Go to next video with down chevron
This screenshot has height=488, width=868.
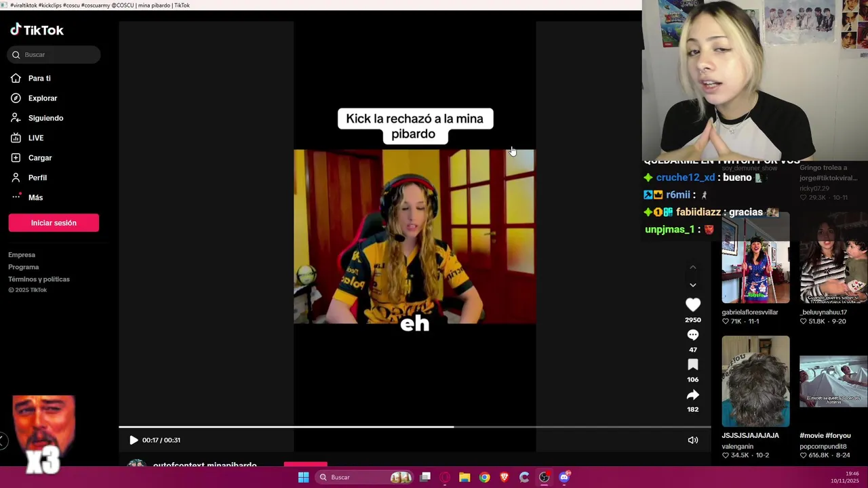tap(692, 285)
